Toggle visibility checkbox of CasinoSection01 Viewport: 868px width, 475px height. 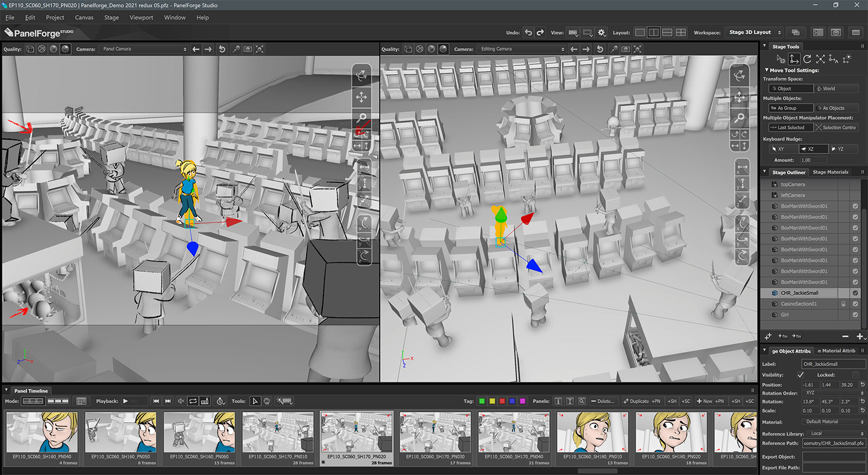(855, 304)
